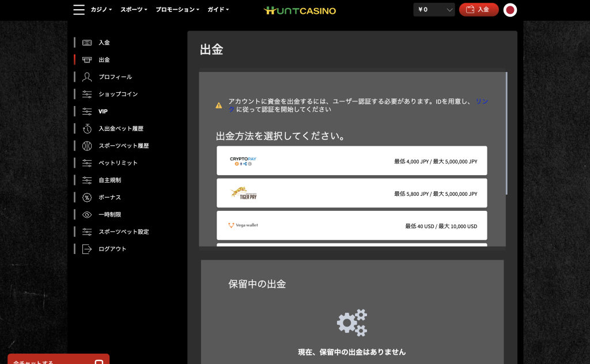This screenshot has height=364, width=590.
Task: Expand the ガイド dropdown menu
Action: (x=218, y=9)
